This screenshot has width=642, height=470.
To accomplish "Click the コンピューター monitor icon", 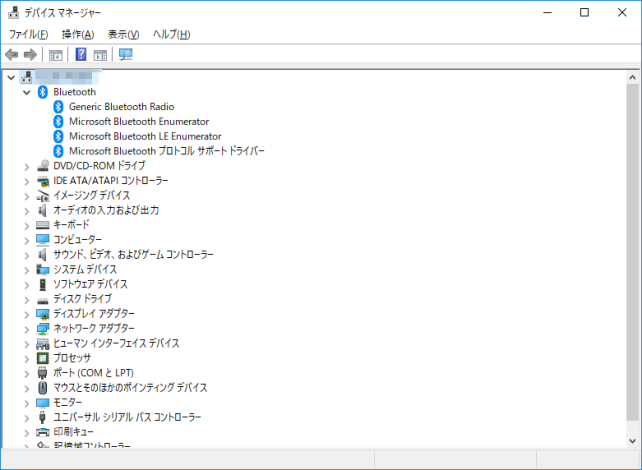I will pyautogui.click(x=43, y=240).
